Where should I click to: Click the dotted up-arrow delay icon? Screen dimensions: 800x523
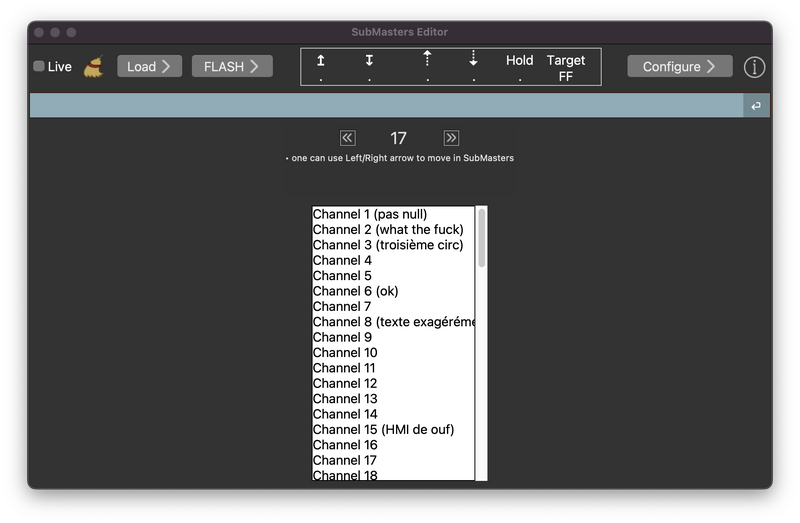(x=427, y=60)
